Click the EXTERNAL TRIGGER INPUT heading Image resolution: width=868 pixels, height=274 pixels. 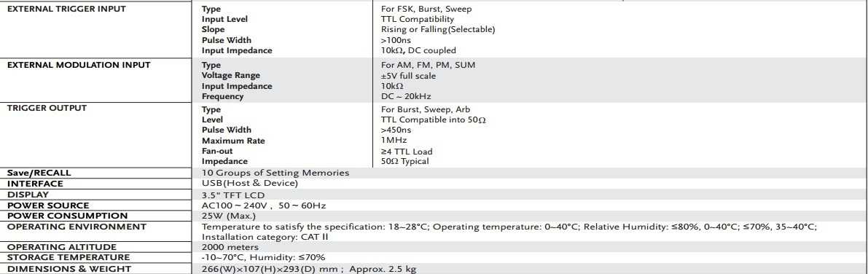[66, 9]
